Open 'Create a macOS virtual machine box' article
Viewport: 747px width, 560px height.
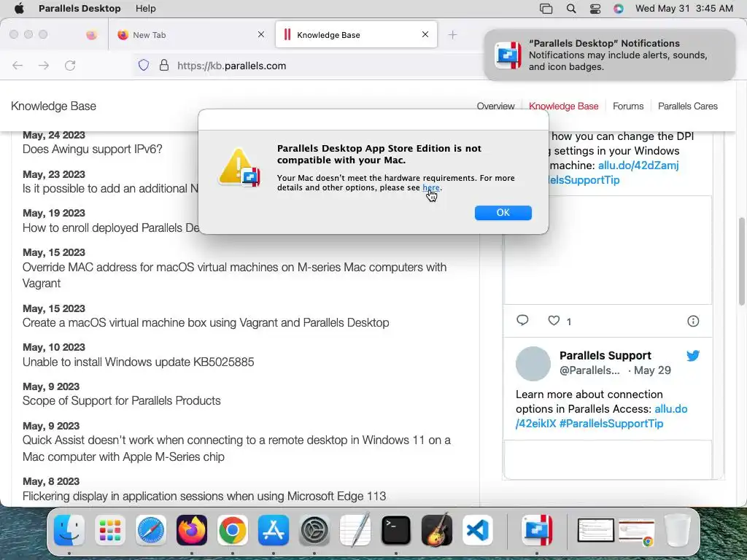[x=206, y=322]
